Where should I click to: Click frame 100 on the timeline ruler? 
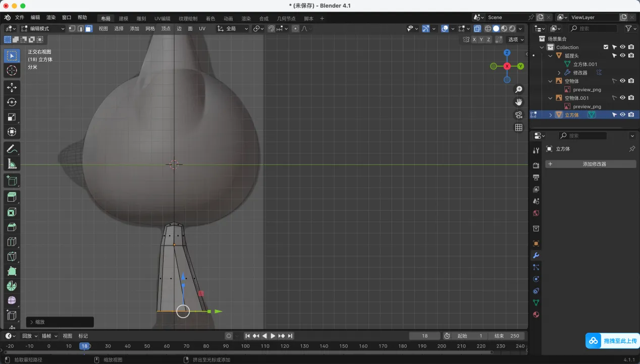tap(245, 346)
